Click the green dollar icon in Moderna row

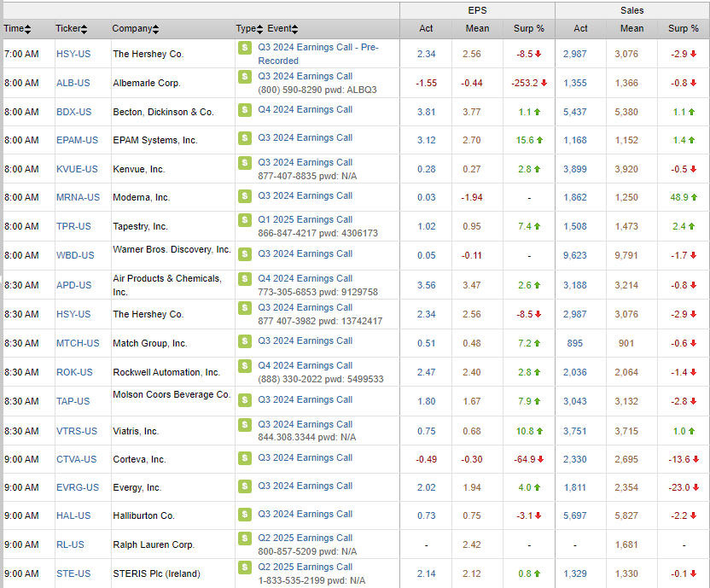pos(245,197)
